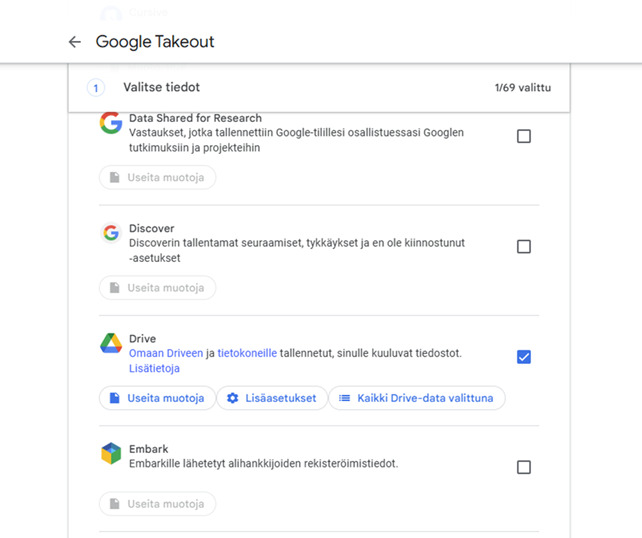
Task: Click the back arrow next to Google Takeout
Action: coord(75,42)
